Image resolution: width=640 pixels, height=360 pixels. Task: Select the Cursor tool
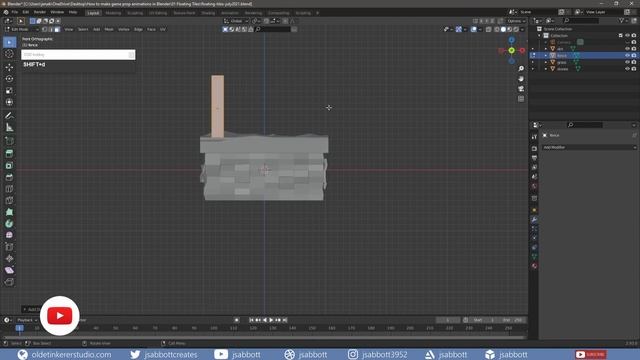click(9, 54)
